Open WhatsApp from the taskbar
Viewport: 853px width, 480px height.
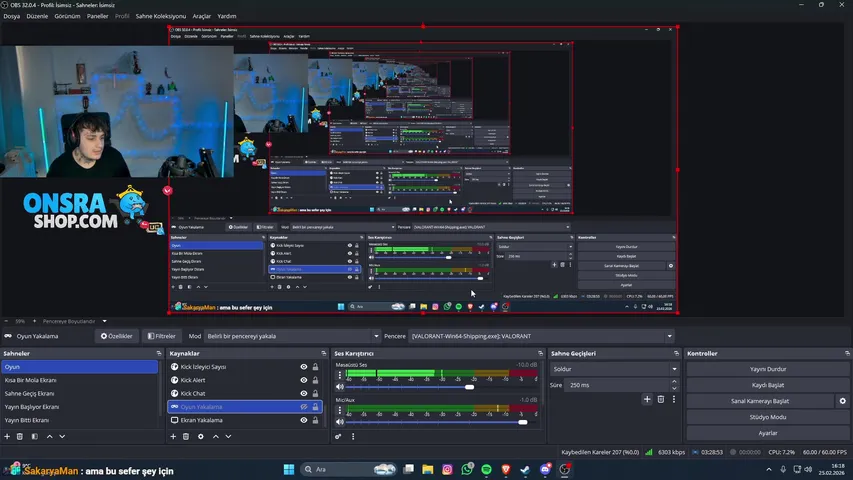coord(467,469)
